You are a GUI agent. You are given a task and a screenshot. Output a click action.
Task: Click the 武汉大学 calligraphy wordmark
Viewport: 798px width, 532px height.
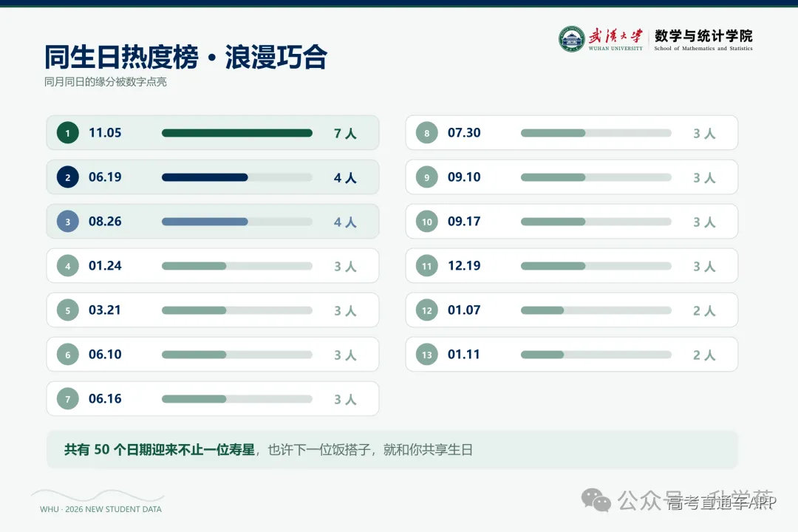tap(615, 35)
